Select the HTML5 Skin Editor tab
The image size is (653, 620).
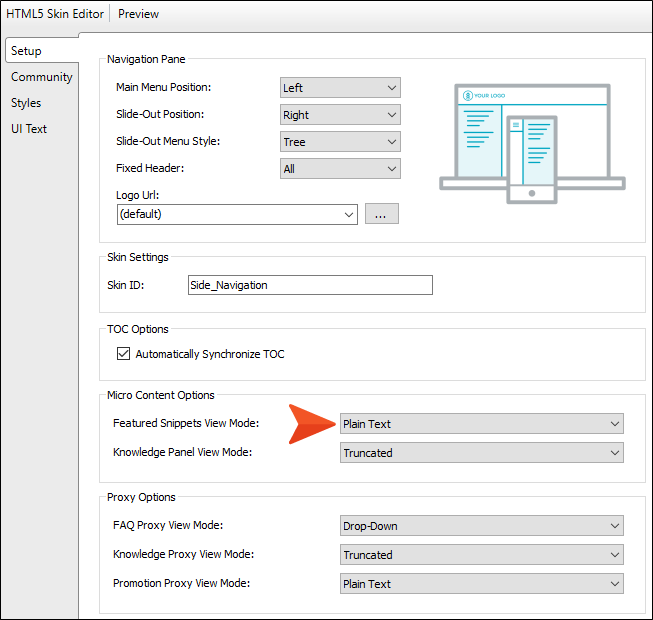[x=54, y=14]
